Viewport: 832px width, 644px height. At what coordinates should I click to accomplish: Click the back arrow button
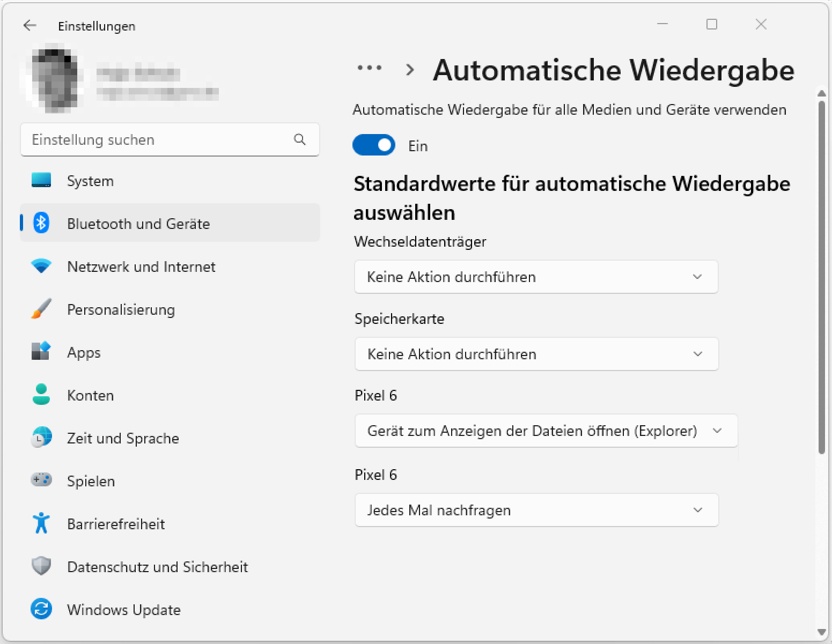pyautogui.click(x=30, y=25)
